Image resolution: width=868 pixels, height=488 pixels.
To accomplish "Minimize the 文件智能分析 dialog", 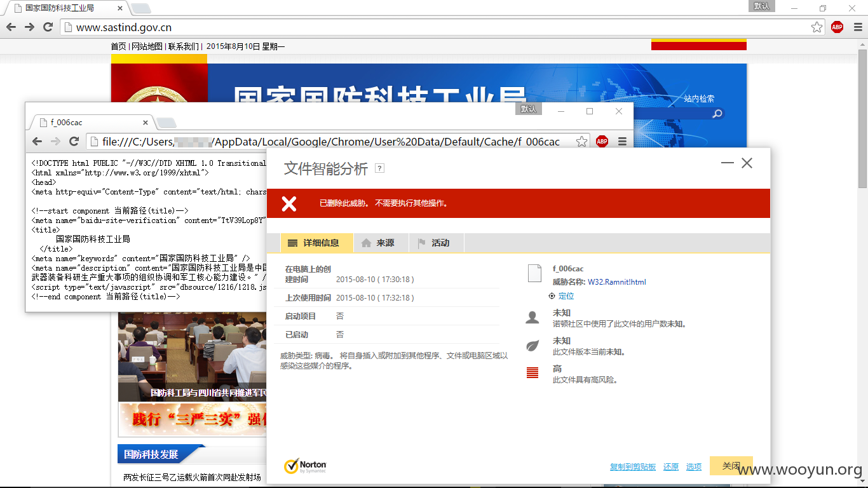I will point(728,163).
